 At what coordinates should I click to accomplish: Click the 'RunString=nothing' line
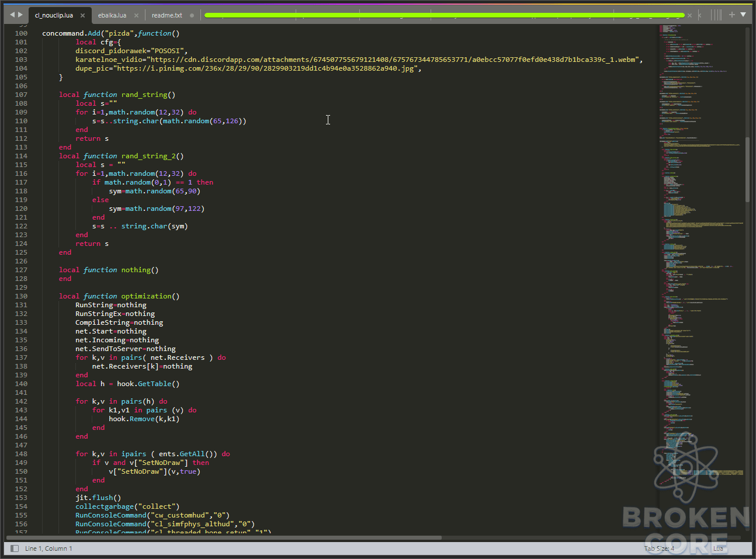point(111,305)
